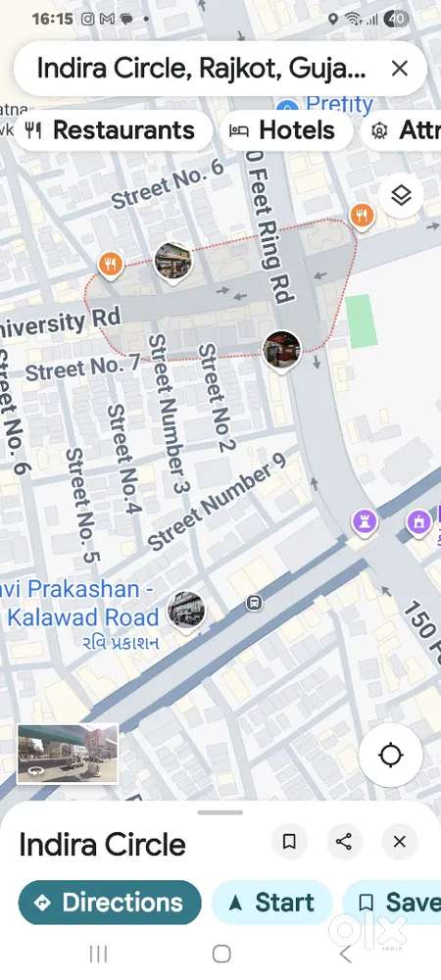Dismiss the Indira Circle place card
This screenshot has height=980, width=441.
click(x=399, y=841)
